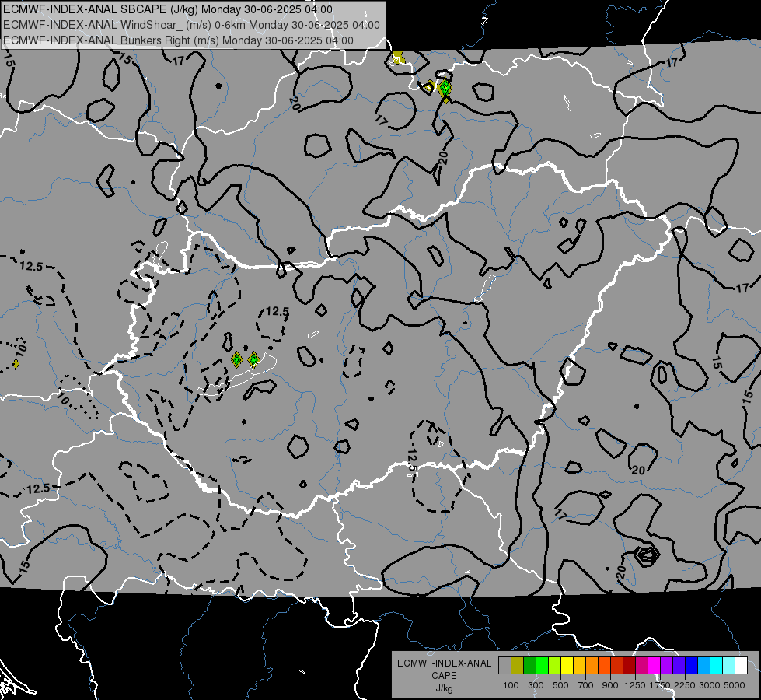Pick the pure blue legend swatch
Screen dimensions: 761x700
[692, 666]
